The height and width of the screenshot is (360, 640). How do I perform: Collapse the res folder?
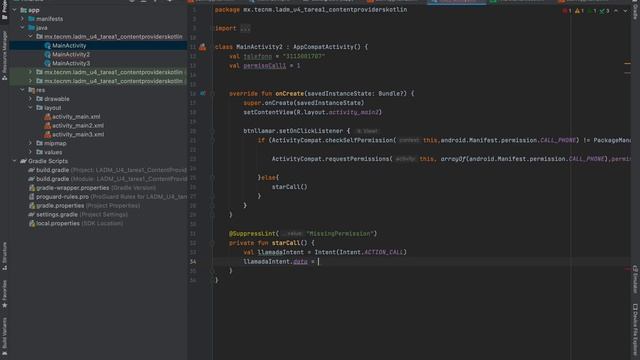coord(22,90)
